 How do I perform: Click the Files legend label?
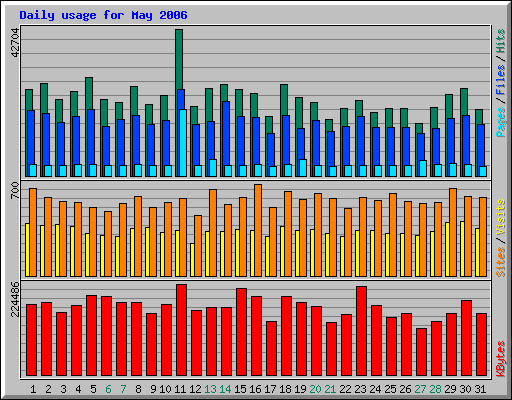(501, 79)
